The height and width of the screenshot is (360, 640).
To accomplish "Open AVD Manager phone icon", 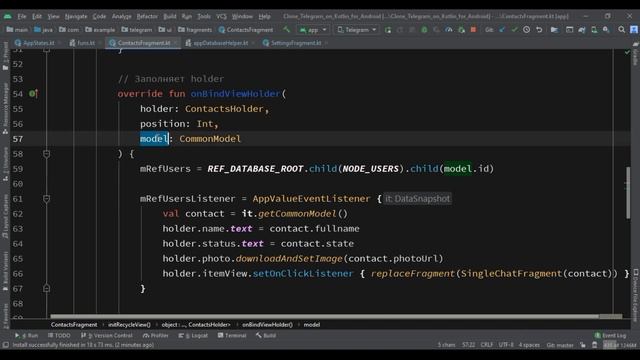I will pyautogui.click(x=594, y=30).
